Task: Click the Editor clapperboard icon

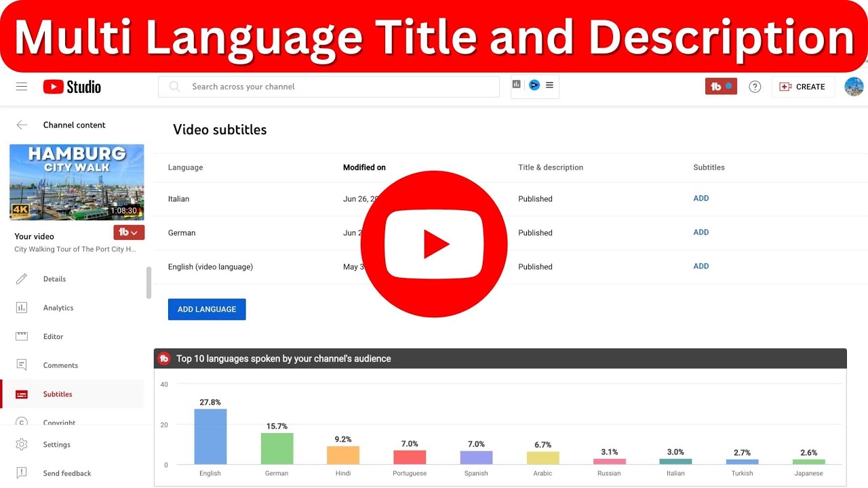Action: tap(22, 336)
